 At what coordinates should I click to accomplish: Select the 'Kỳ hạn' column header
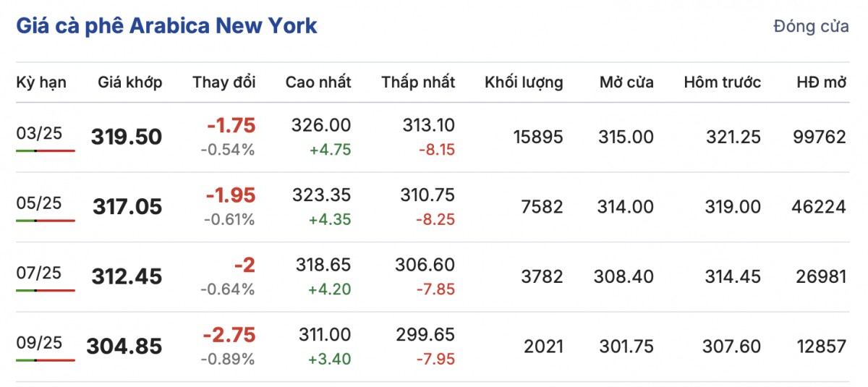[x=41, y=82]
